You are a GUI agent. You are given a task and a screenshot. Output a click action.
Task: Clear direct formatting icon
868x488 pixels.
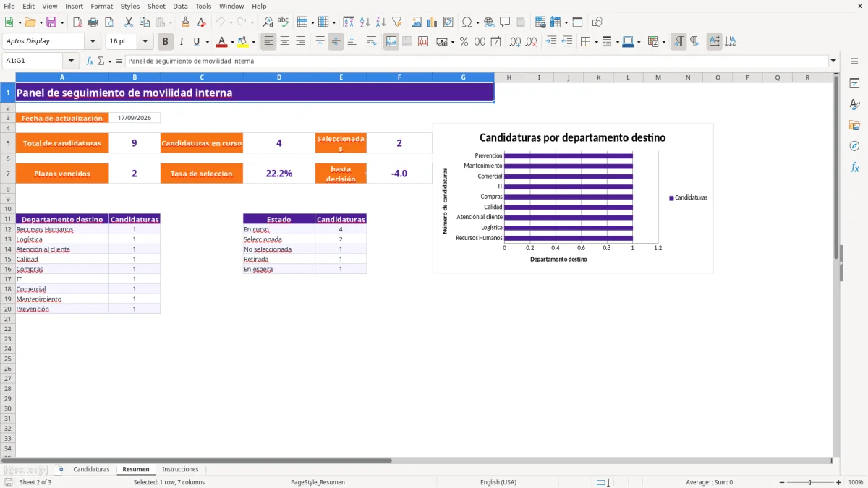pyautogui.click(x=202, y=22)
